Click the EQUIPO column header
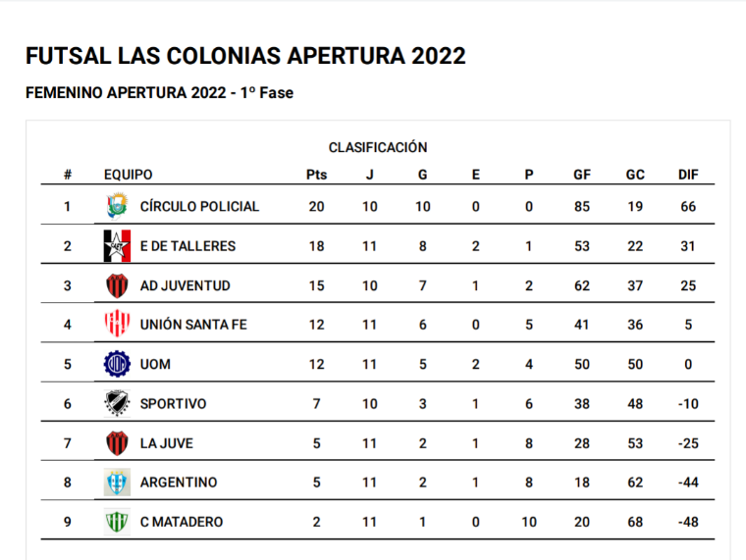This screenshot has width=746, height=560. coord(129,175)
